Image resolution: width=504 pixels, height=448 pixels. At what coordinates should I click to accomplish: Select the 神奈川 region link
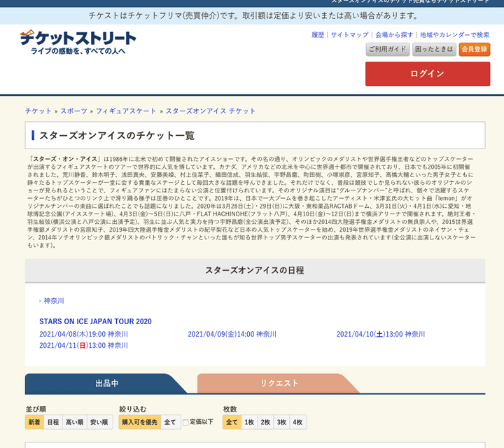(x=54, y=301)
